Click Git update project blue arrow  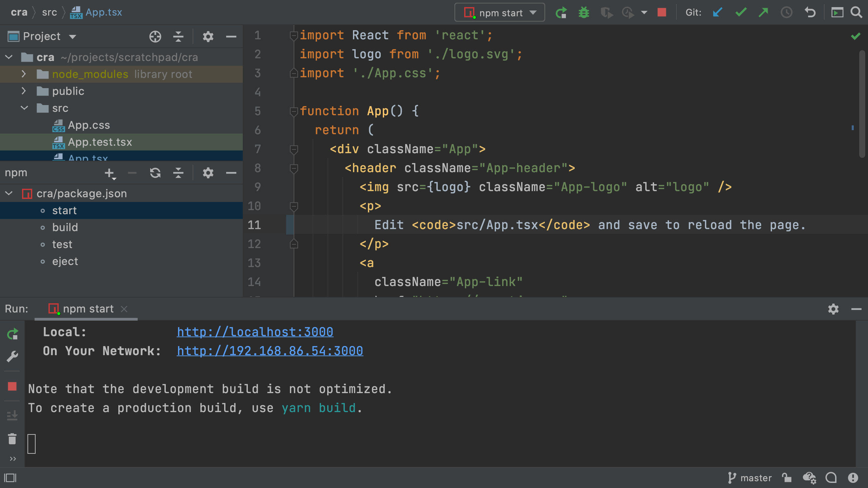point(717,13)
